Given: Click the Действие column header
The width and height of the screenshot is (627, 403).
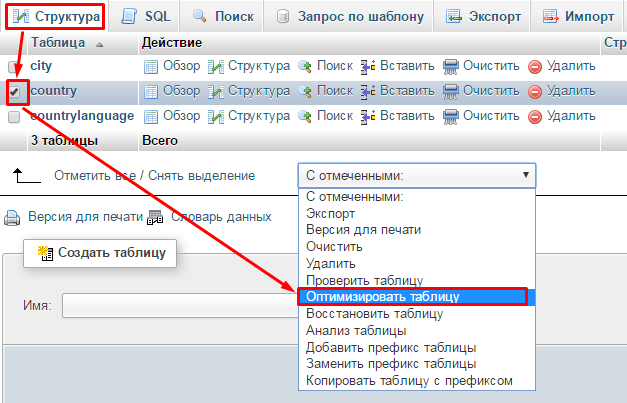Looking at the screenshot, I should click(x=172, y=43).
